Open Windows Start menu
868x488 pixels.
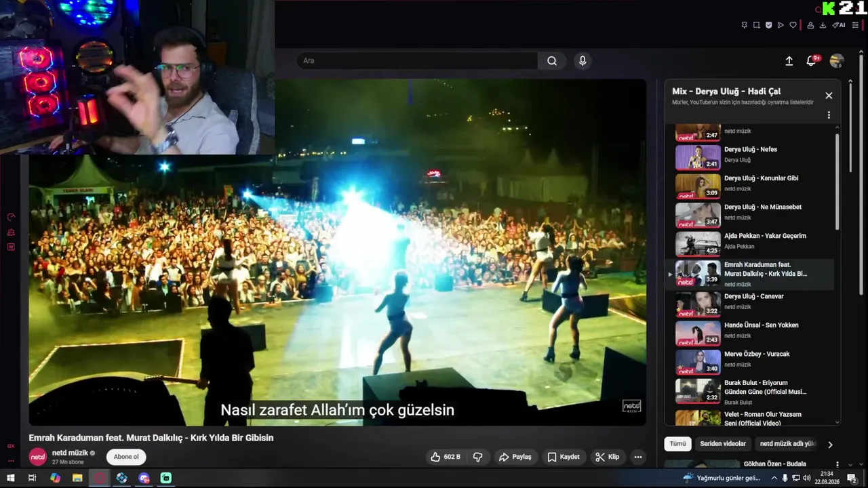11,478
